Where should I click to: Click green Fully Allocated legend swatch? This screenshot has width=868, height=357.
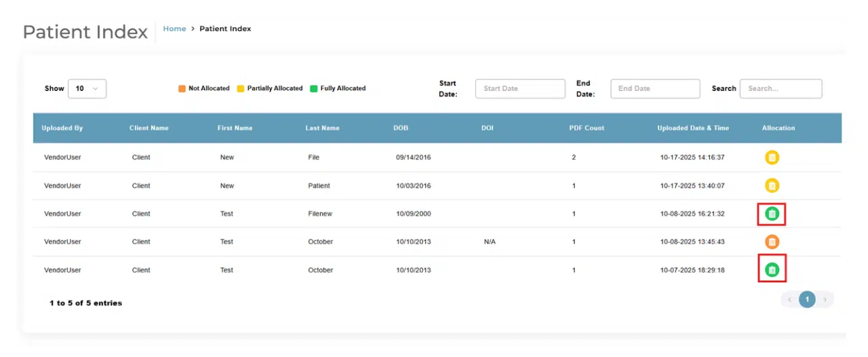point(314,88)
